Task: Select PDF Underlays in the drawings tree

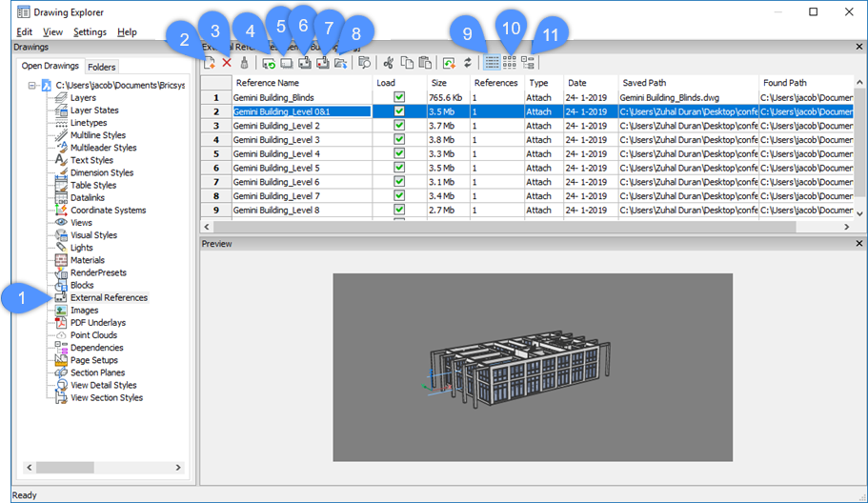Action: (x=97, y=323)
